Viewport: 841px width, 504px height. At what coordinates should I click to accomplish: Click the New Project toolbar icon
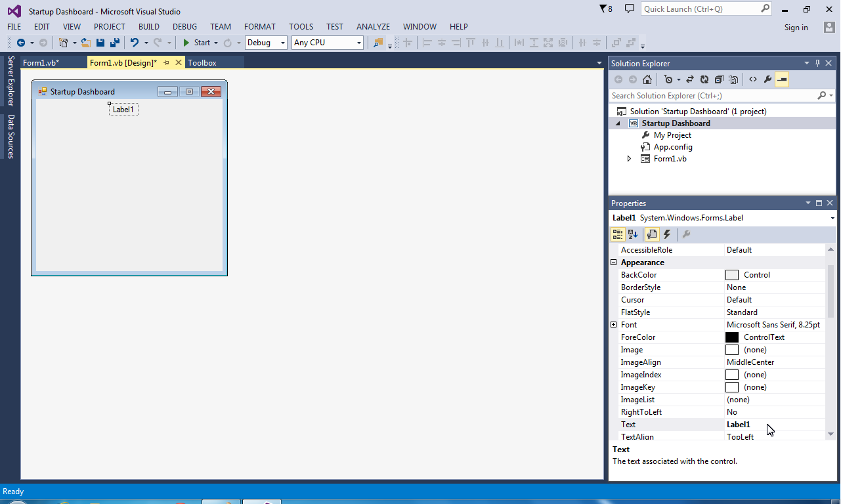coord(64,43)
